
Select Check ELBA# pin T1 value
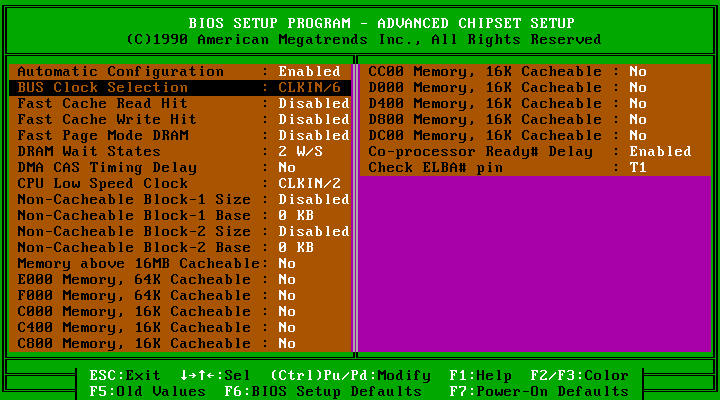click(x=637, y=168)
